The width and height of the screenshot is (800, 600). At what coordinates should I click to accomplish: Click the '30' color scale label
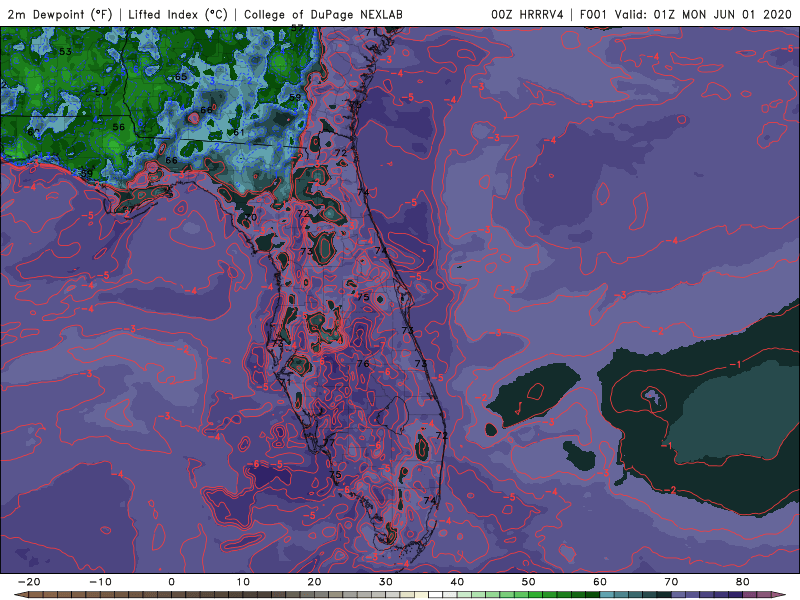tap(386, 582)
